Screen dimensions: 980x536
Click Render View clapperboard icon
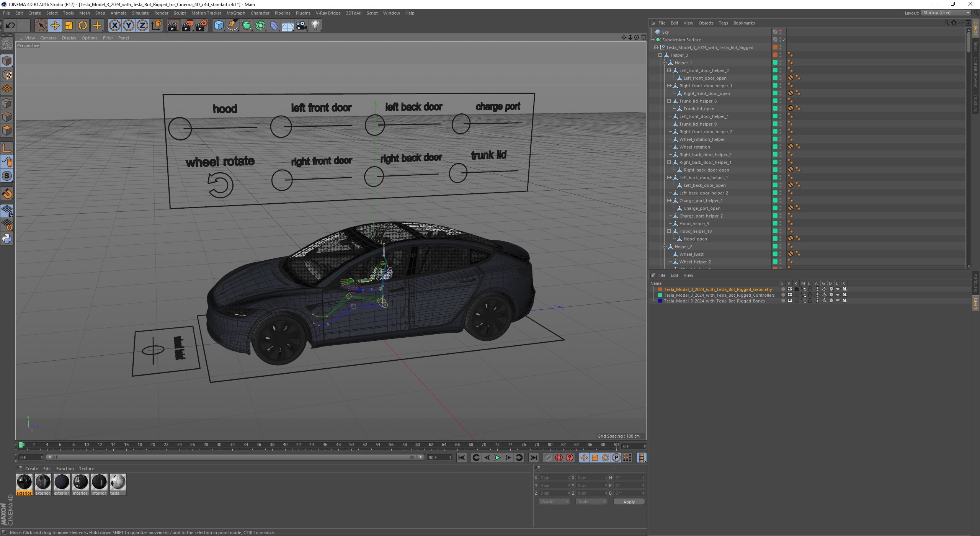173,26
